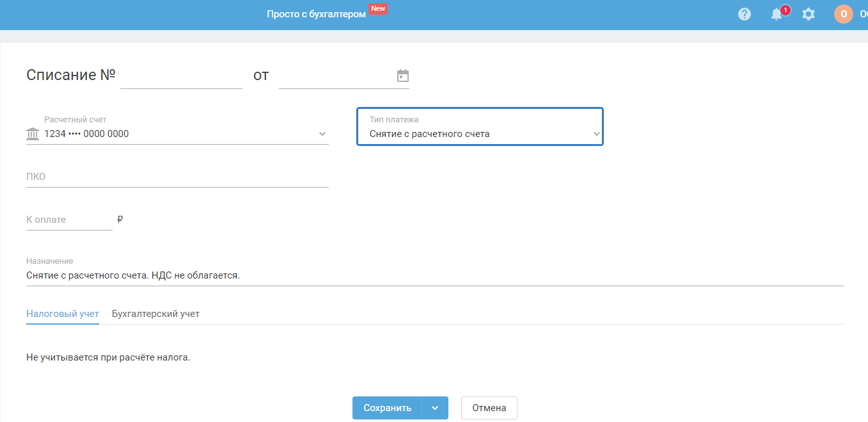Expand the Сохранить split-button arrow
The width and height of the screenshot is (868, 422).
click(435, 408)
